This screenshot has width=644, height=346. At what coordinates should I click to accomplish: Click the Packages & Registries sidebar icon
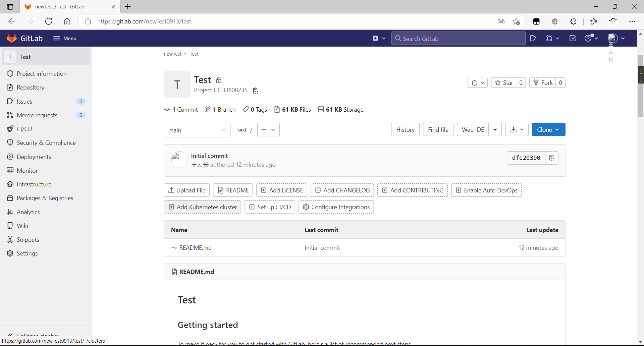[x=10, y=198]
